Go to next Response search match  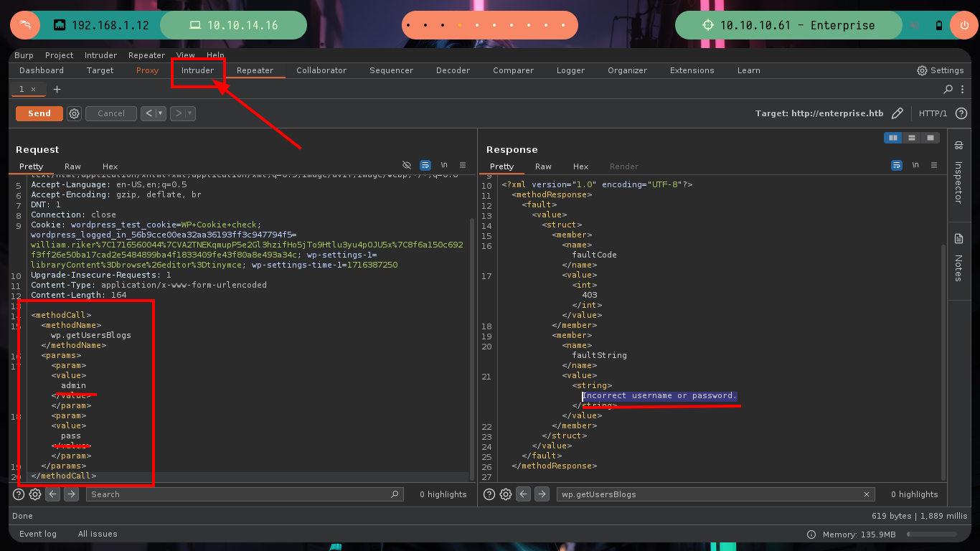(x=542, y=494)
